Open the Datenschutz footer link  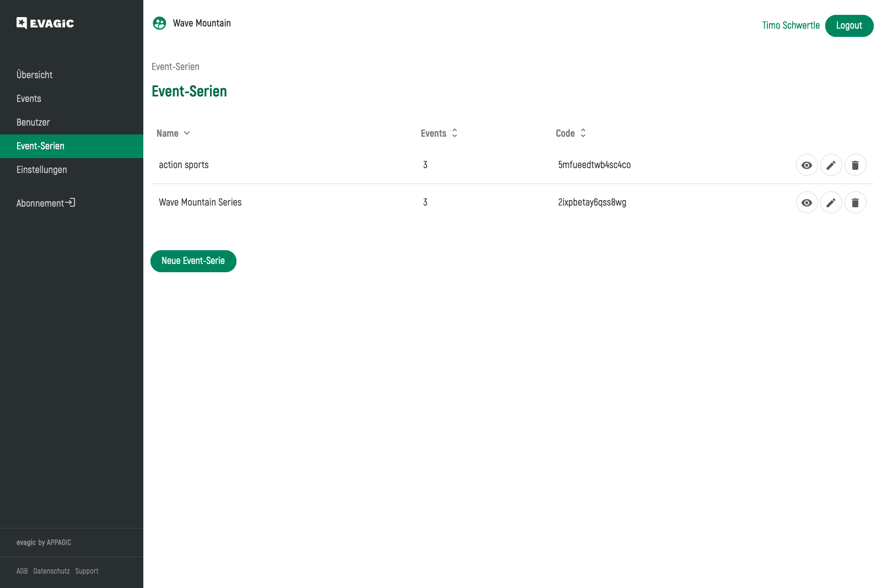click(51, 571)
